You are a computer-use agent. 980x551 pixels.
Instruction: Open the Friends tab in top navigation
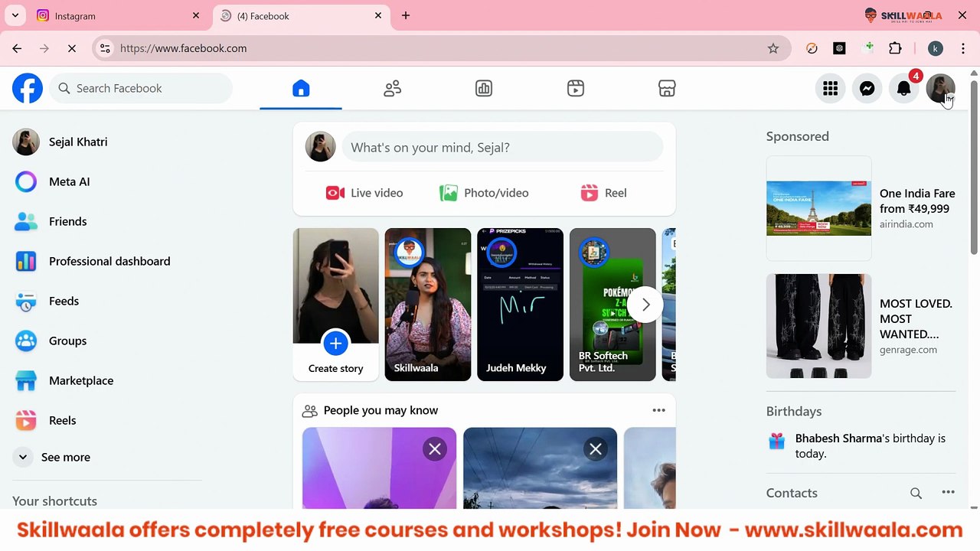click(393, 89)
